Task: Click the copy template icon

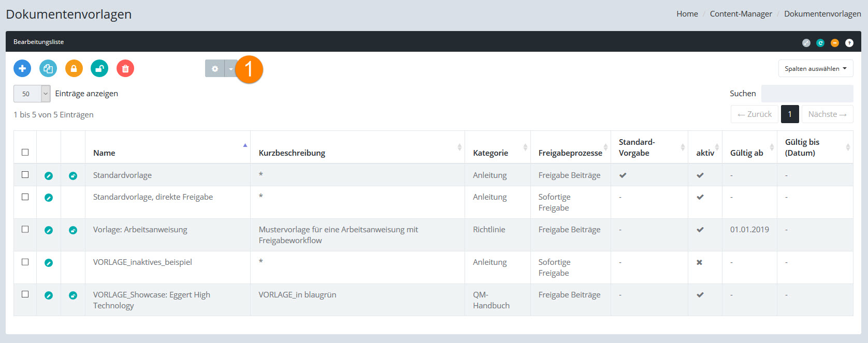Action: click(x=48, y=68)
